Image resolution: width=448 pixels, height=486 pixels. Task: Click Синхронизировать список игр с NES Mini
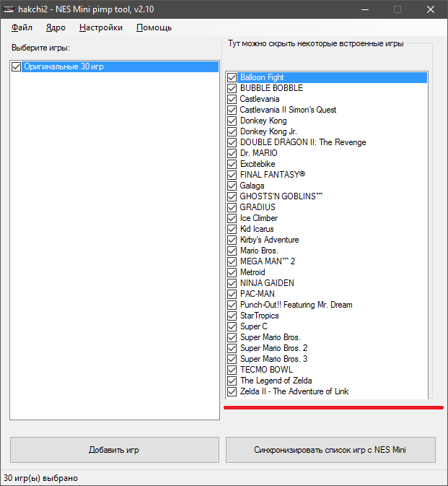pos(330,450)
